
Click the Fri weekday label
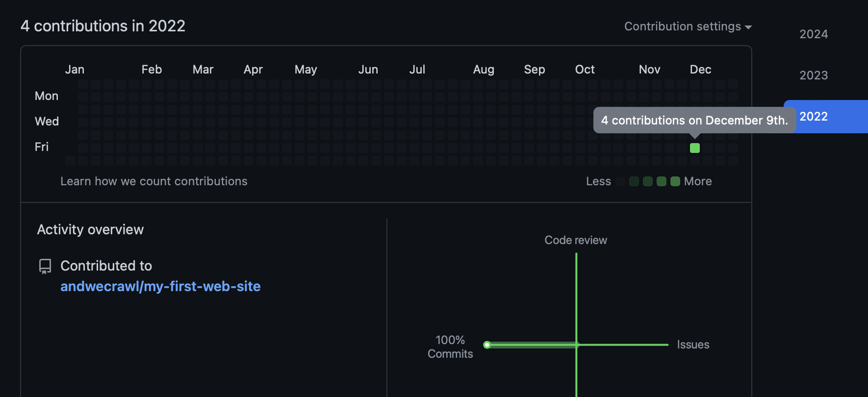tap(42, 147)
